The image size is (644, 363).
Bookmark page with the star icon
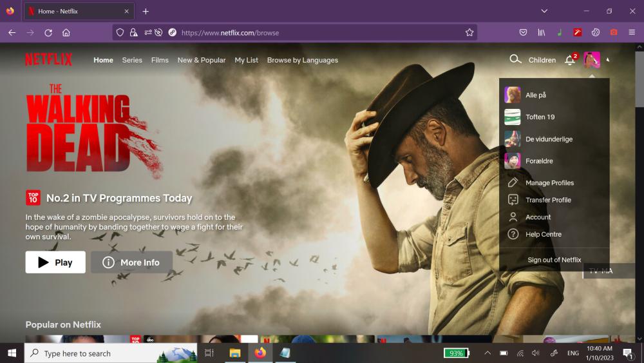[469, 32]
